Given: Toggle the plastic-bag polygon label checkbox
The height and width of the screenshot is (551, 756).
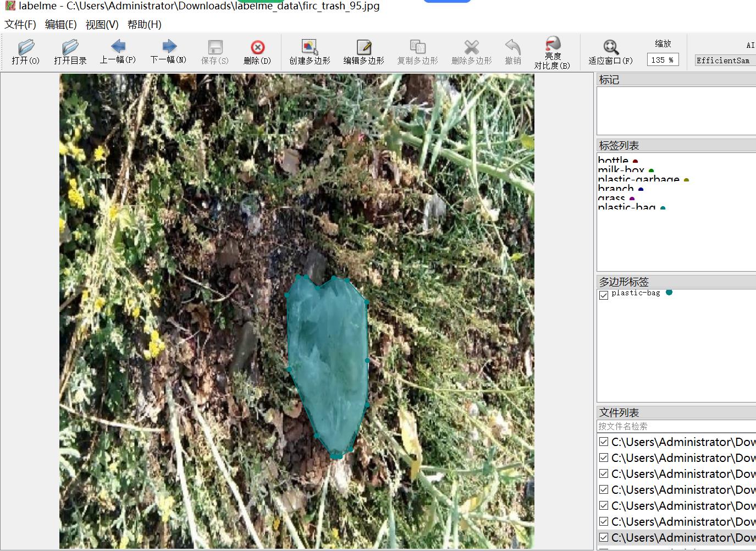Looking at the screenshot, I should [604, 295].
